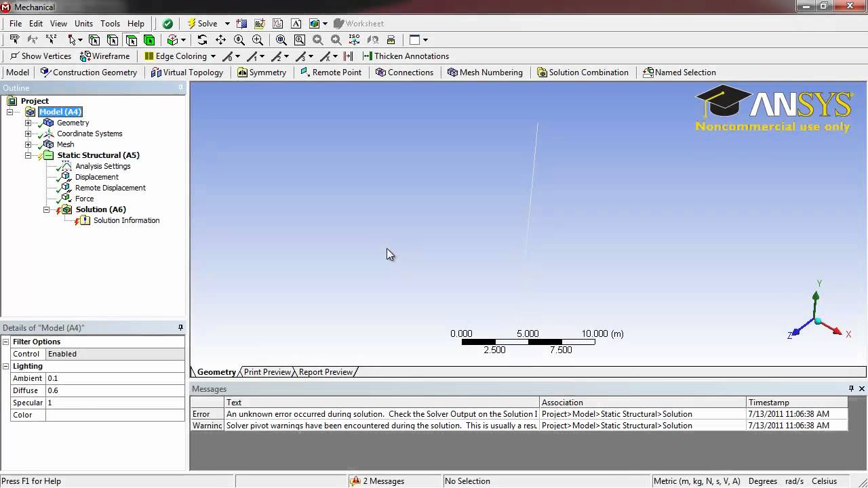Open the Units menu
This screenshot has height=488, width=868.
pyautogui.click(x=83, y=24)
